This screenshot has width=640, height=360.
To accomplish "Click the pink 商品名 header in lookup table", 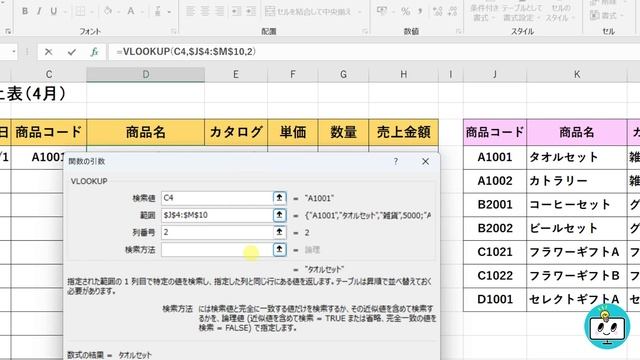I will 577,132.
